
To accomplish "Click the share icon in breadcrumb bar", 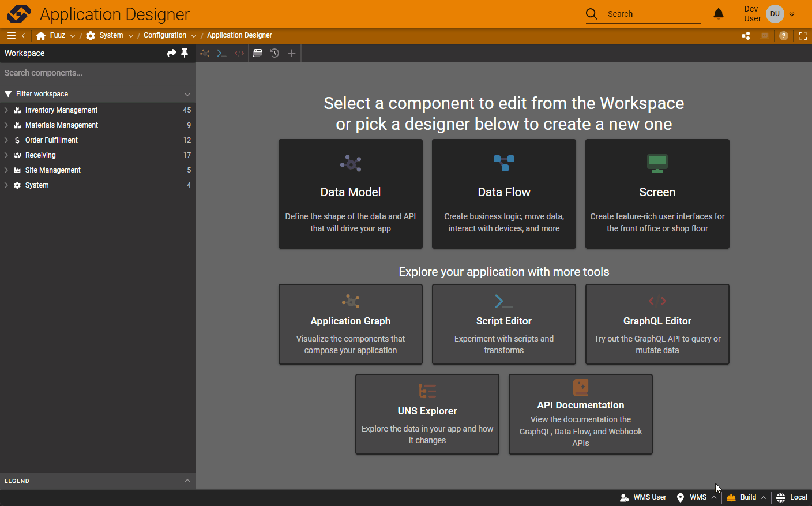I will (746, 36).
